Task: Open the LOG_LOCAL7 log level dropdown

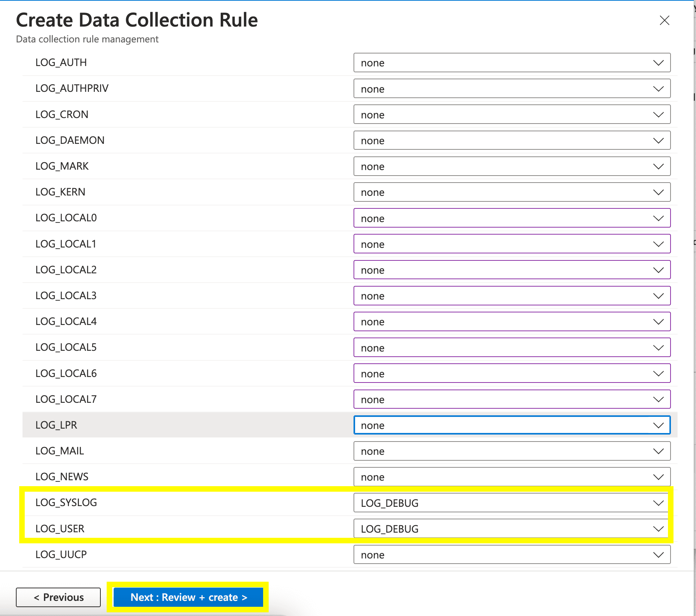Action: [511, 399]
